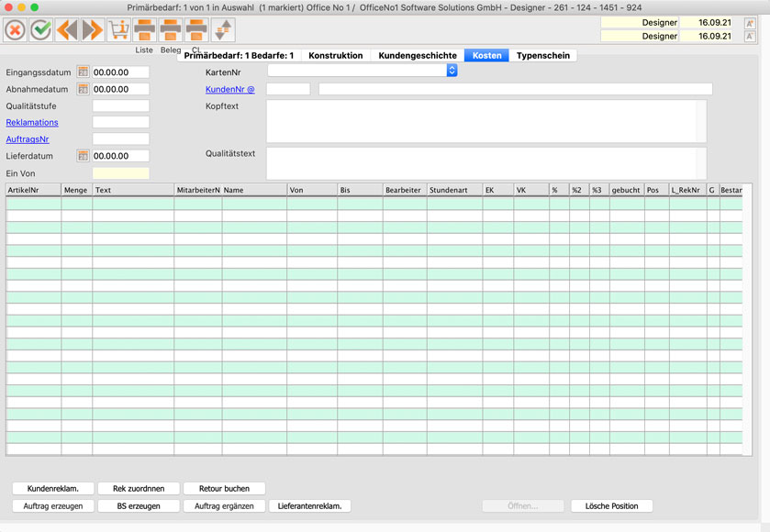
Task: Click the Retour buchen button
Action: [225, 488]
